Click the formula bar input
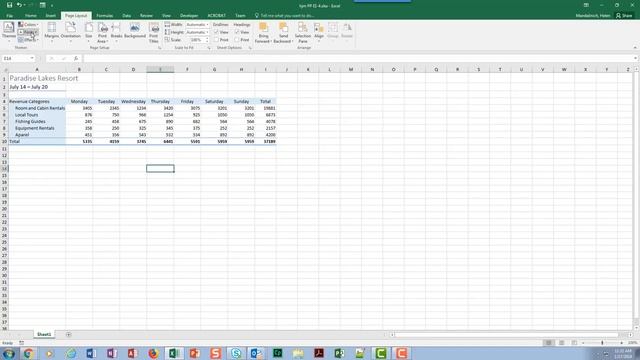The height and width of the screenshot is (360, 640). point(358,58)
